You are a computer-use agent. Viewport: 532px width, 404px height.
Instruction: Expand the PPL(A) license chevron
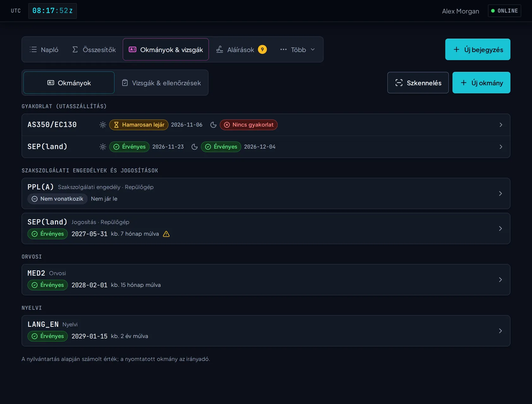coord(500,193)
